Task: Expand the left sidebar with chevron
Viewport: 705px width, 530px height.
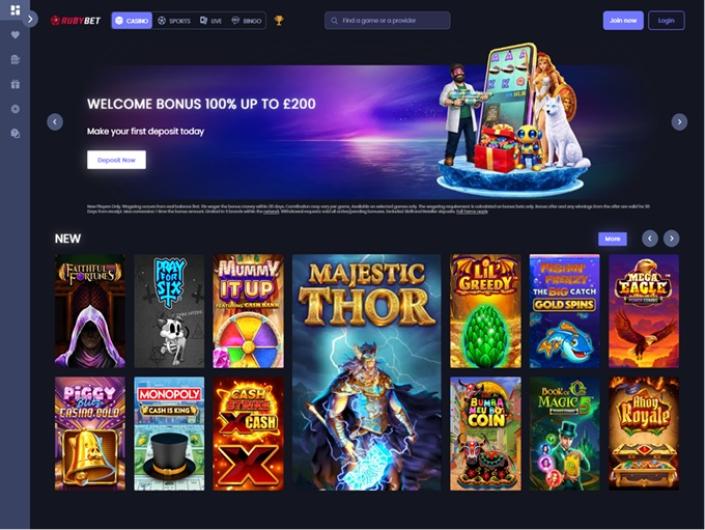Action: click(x=30, y=19)
